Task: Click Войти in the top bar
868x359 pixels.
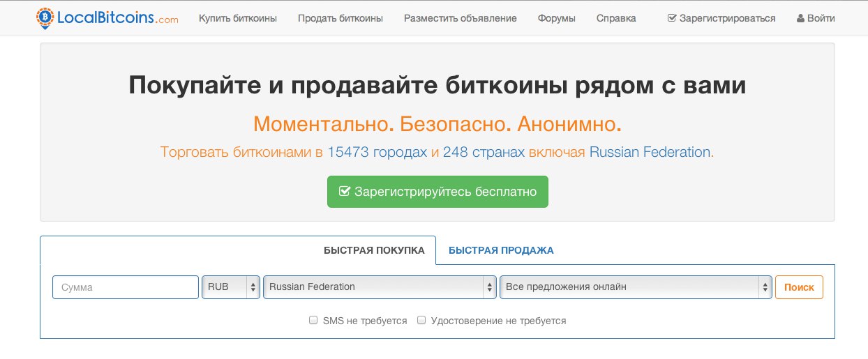Action: tap(816, 18)
